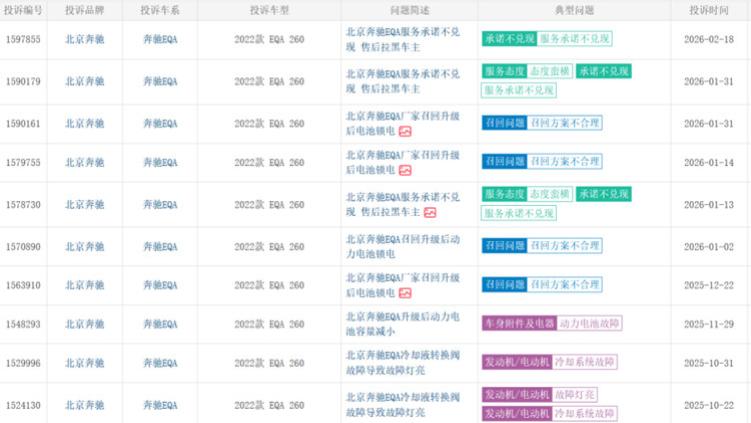Click 北京奔驰 brand link in row 1590161
This screenshot has height=423, width=751.
click(85, 124)
